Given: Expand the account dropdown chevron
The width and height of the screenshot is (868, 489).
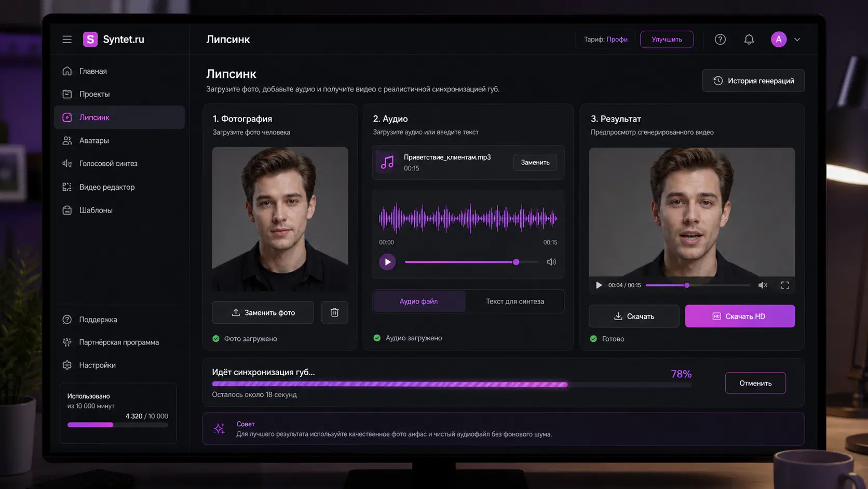Looking at the screenshot, I should (797, 39).
